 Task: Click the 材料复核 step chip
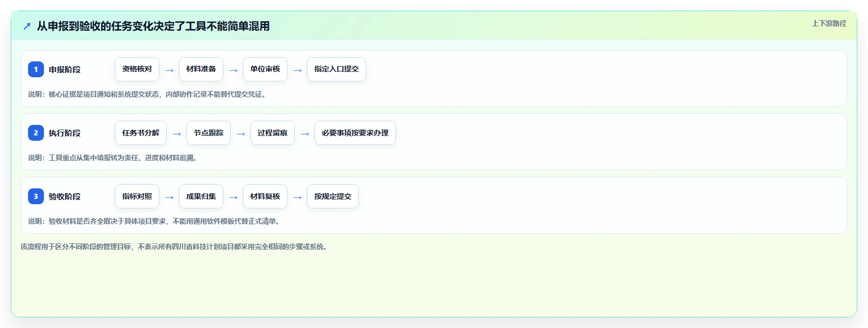(265, 196)
